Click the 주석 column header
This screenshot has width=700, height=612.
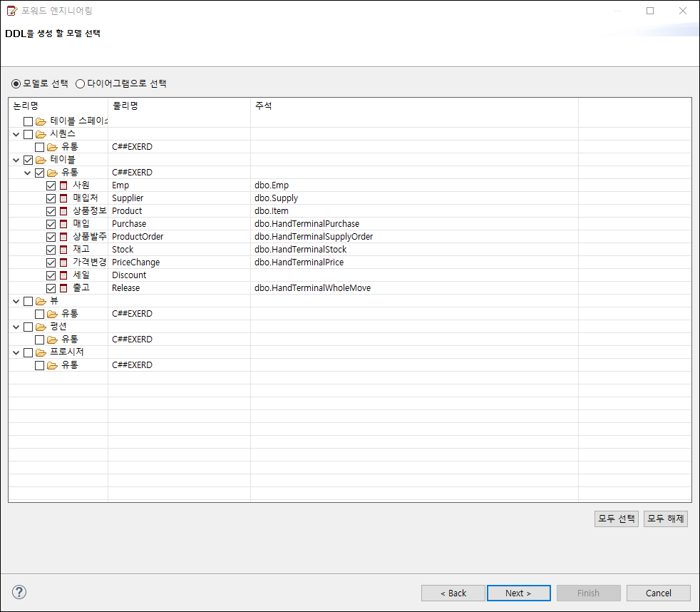(414, 106)
